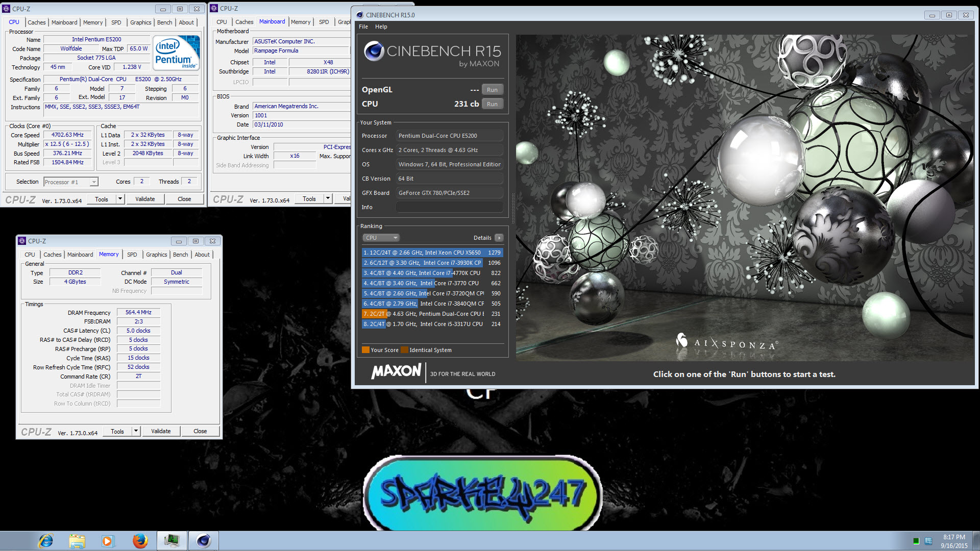
Task: Switch to SPD tab in top-left CPU-Z
Action: pyautogui.click(x=116, y=22)
